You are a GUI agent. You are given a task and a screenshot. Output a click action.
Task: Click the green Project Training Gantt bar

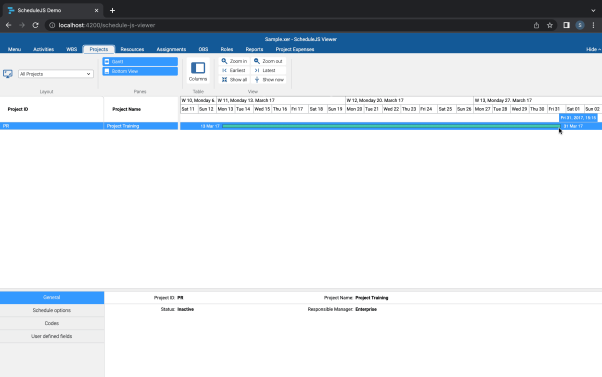point(391,126)
